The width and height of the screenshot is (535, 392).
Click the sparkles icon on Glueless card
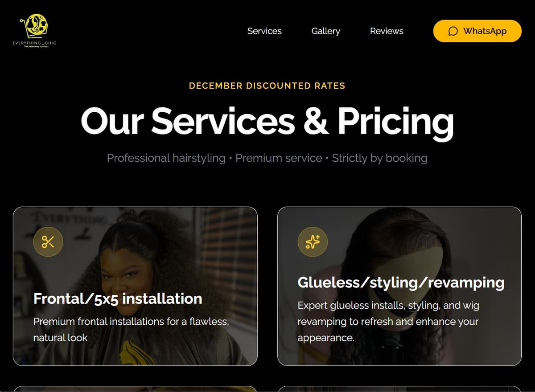[x=313, y=242]
